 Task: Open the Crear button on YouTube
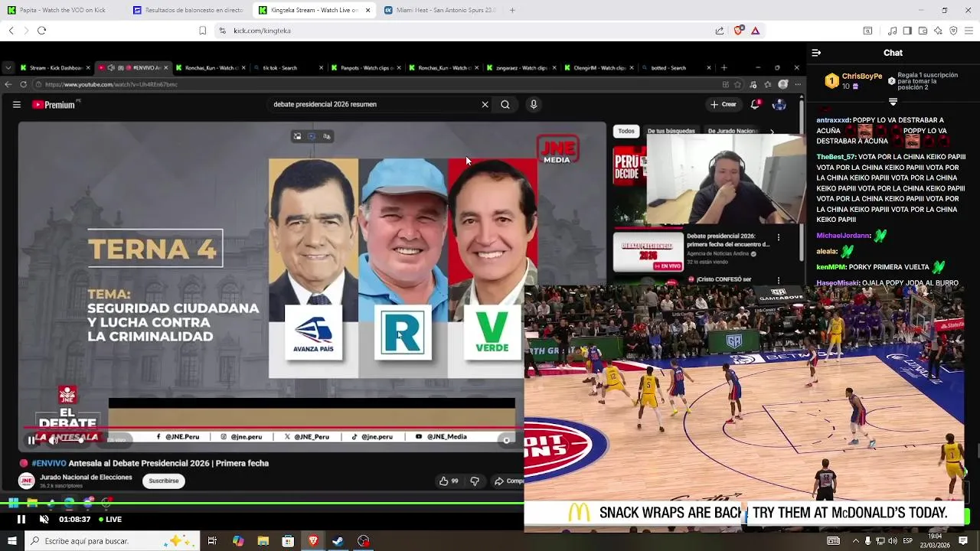click(x=724, y=105)
